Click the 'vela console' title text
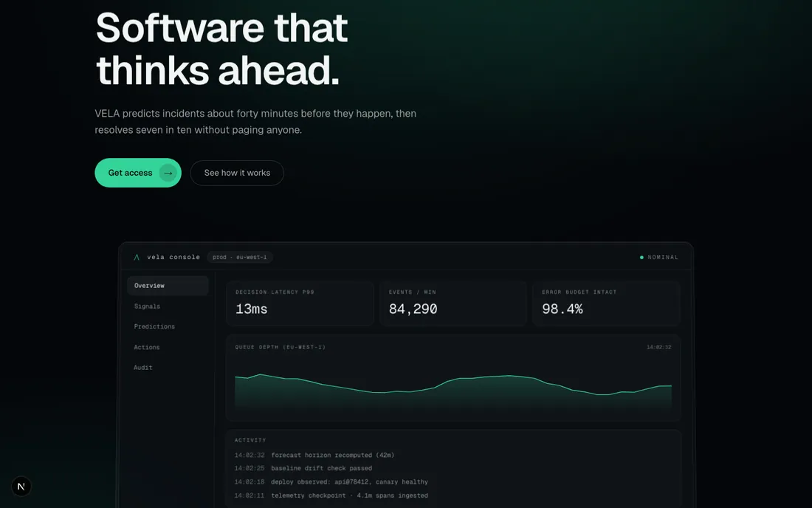 [x=173, y=257]
